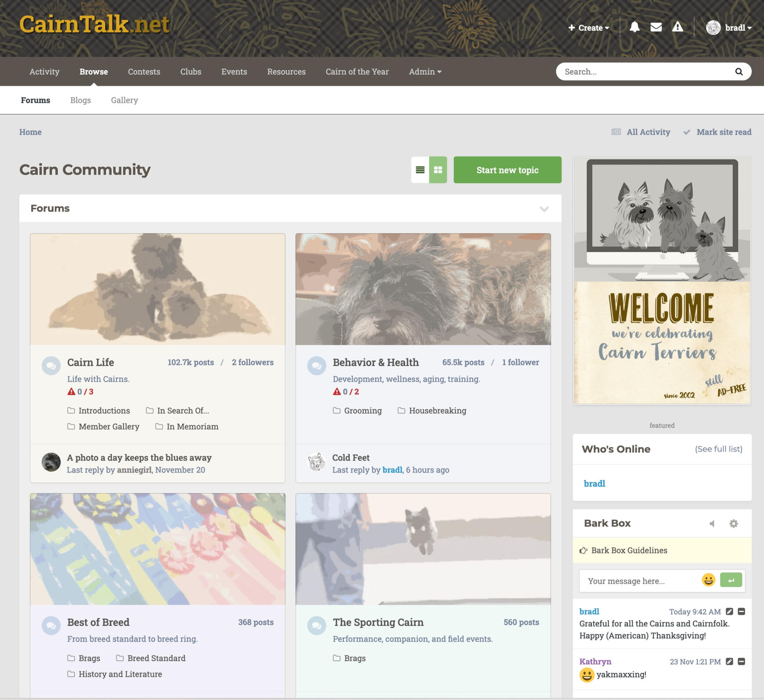Check messages via the envelope icon

tap(656, 27)
